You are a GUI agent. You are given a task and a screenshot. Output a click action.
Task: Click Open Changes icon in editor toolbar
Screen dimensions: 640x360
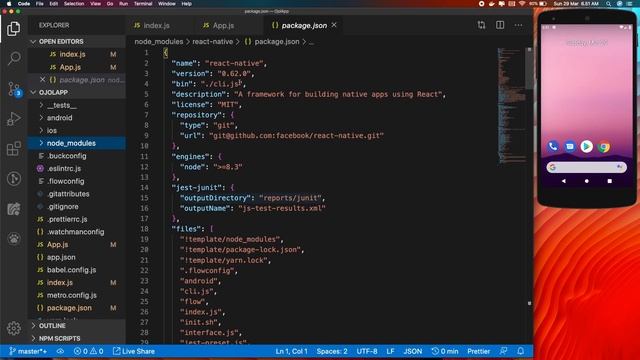click(x=481, y=25)
